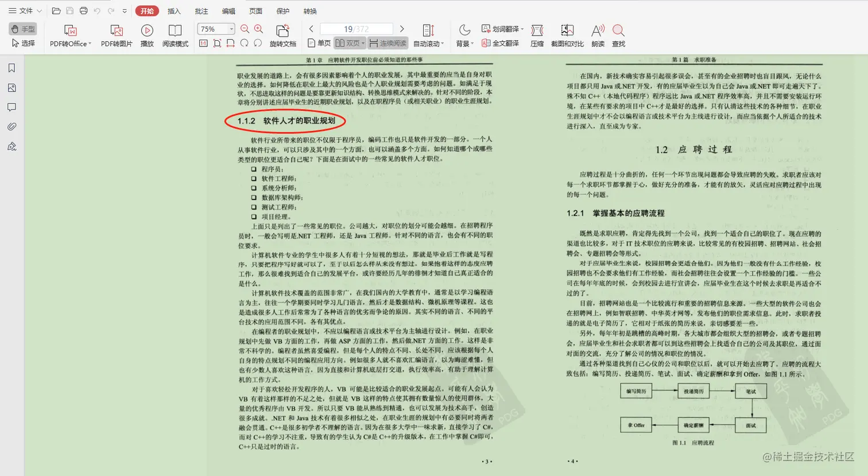868x476 pixels.
Task: Open the 查找 search tool
Action: [618, 36]
